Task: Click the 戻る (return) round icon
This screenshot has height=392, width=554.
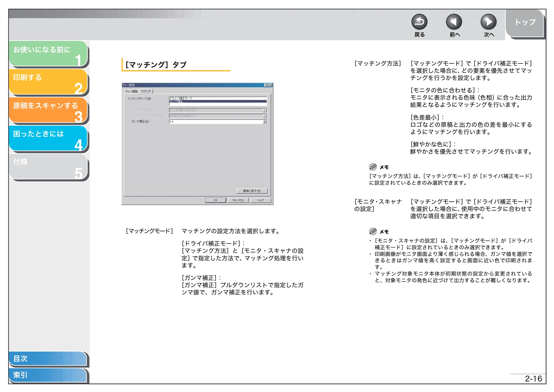Action: [x=419, y=22]
